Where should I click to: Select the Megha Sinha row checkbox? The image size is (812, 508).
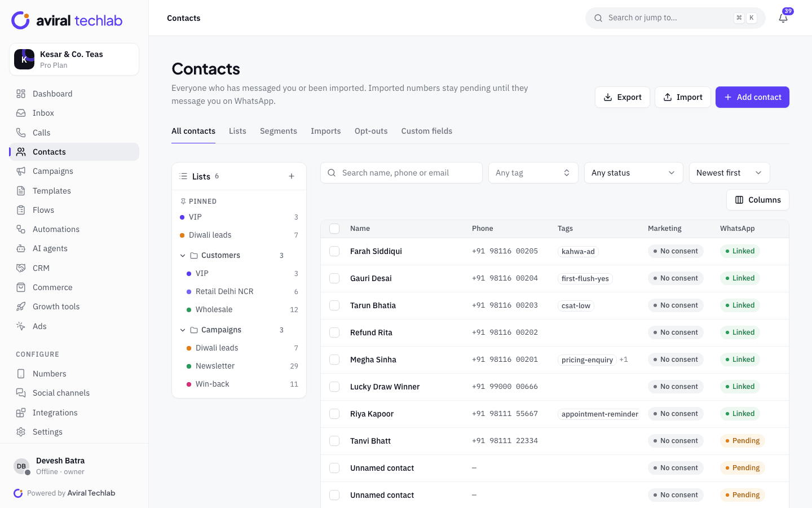[x=334, y=360]
